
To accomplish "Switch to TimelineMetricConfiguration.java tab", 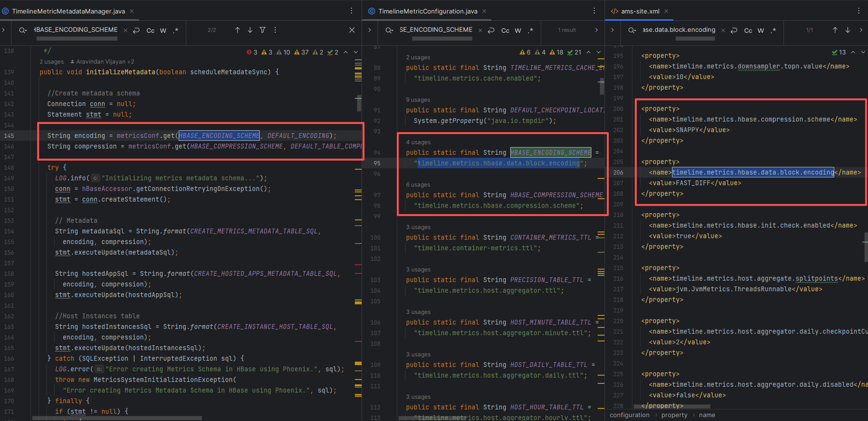I will point(428,11).
